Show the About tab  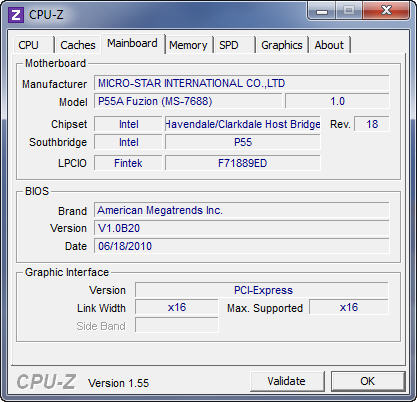point(329,45)
